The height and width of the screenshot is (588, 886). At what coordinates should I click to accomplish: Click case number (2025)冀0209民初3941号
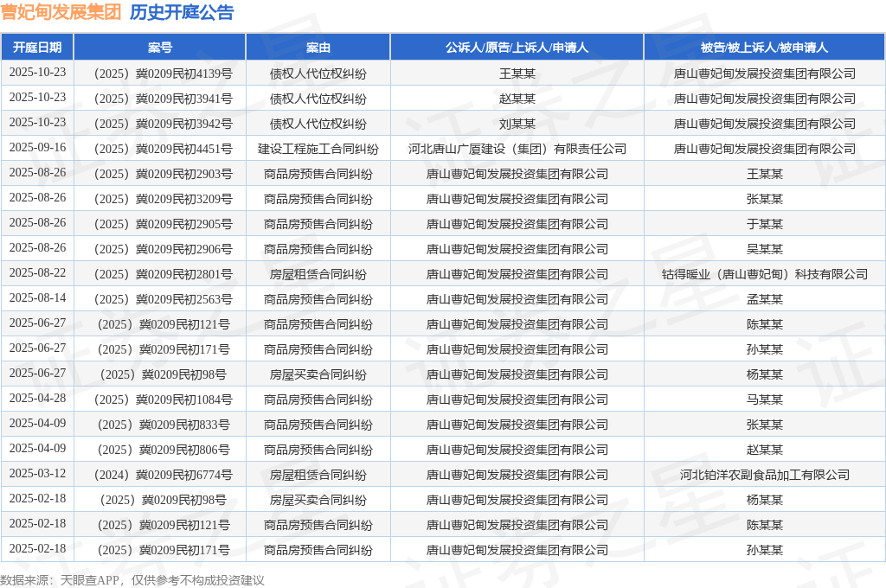[x=164, y=99]
